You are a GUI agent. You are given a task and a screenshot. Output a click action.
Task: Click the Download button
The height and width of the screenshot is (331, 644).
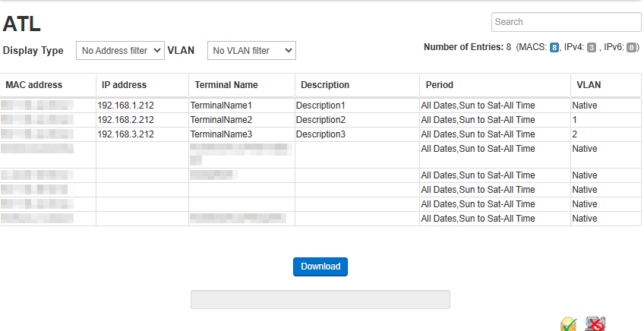coord(320,266)
